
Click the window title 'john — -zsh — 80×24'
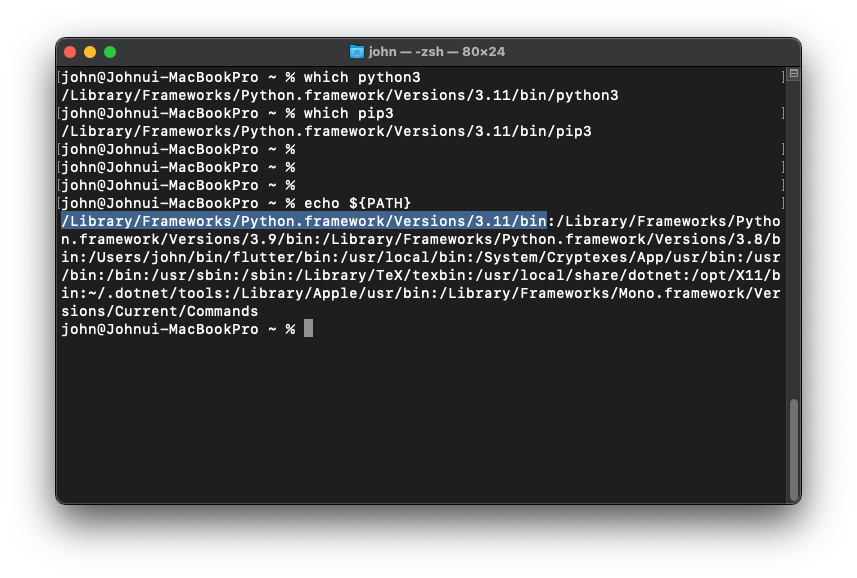(x=437, y=52)
